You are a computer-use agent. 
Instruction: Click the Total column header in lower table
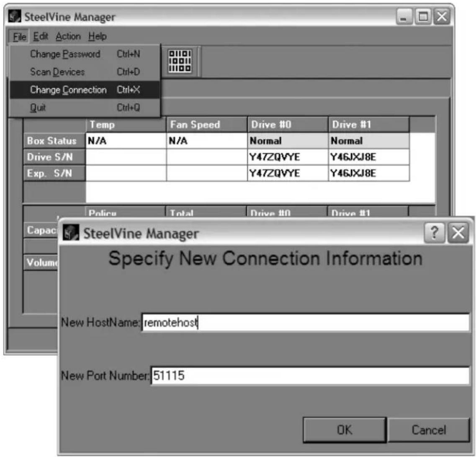point(206,212)
